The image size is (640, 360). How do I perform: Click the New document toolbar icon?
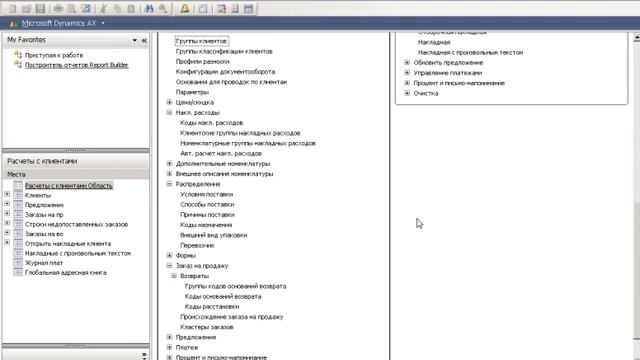tap(13, 9)
